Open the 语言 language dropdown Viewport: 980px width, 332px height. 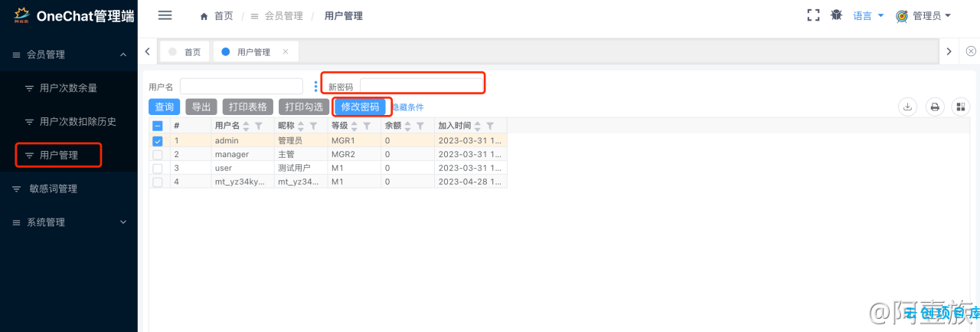[868, 15]
